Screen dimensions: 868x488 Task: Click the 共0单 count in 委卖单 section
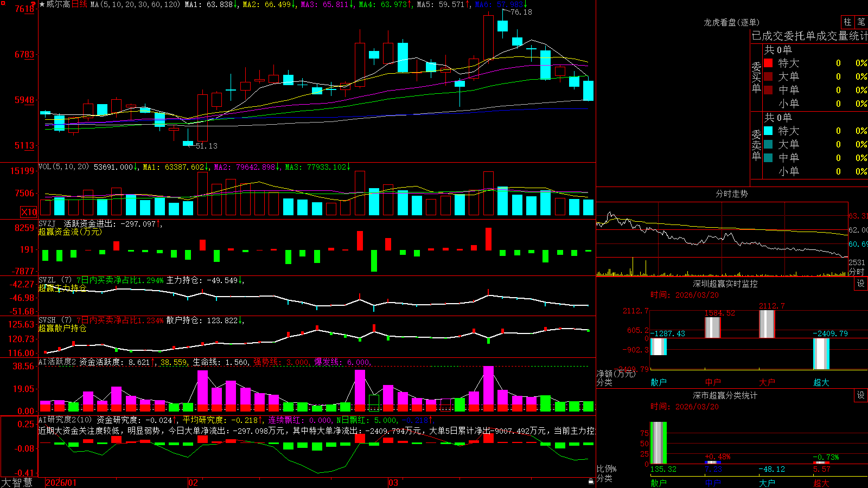pyautogui.click(x=778, y=118)
